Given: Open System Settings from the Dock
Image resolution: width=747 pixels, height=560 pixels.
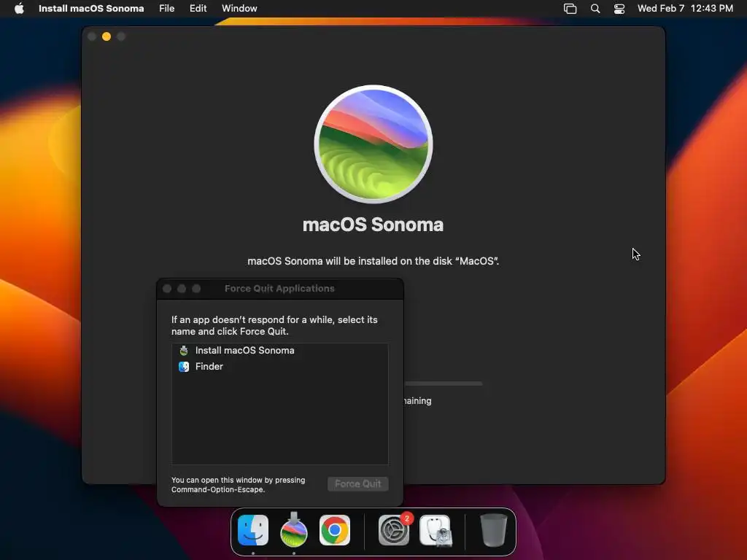Looking at the screenshot, I should tap(394, 530).
